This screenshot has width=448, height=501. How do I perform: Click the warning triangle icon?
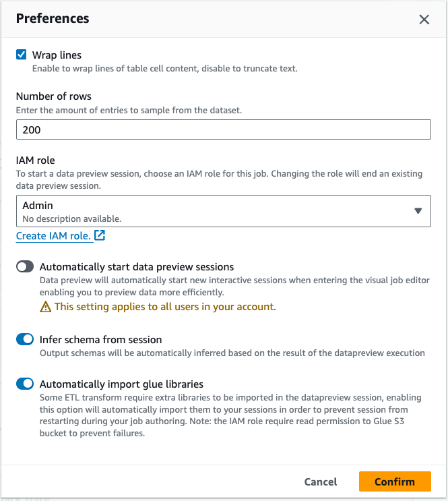point(45,307)
